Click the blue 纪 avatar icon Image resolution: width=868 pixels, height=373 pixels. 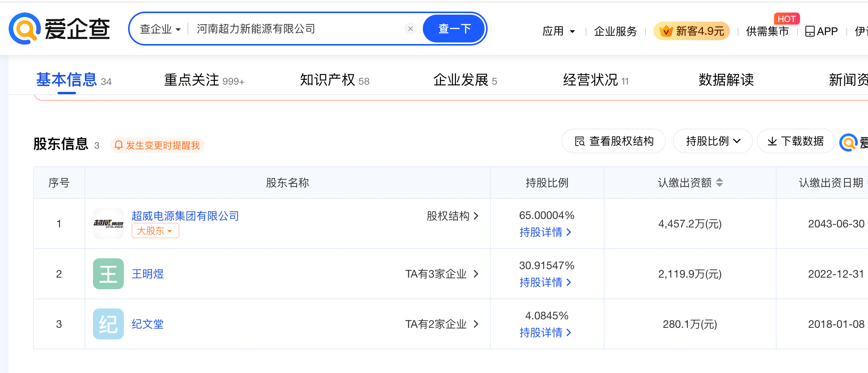[x=108, y=324]
